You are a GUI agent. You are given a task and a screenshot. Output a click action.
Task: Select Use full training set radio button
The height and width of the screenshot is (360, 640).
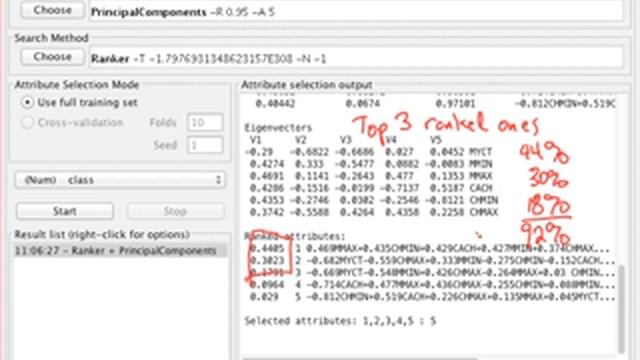tap(27, 102)
